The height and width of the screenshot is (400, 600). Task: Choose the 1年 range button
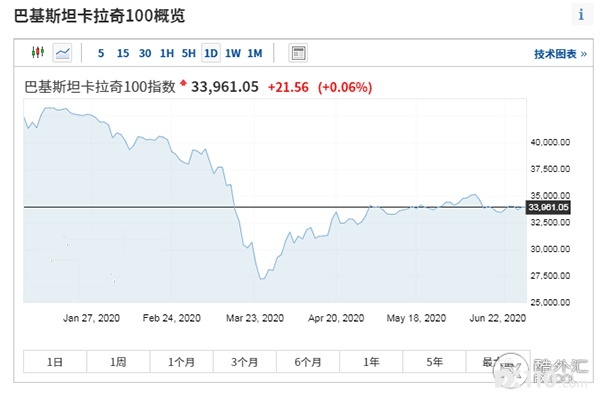[371, 361]
